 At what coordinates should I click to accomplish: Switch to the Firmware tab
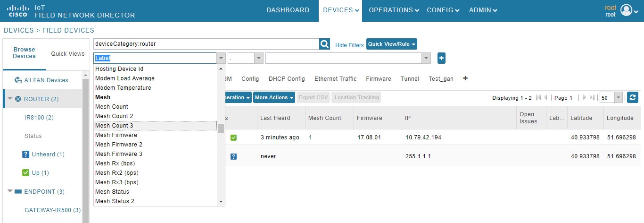pos(379,79)
